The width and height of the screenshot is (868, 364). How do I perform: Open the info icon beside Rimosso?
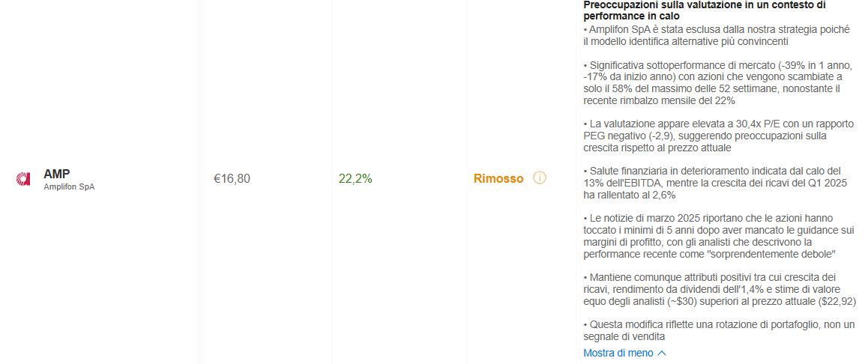coord(540,178)
